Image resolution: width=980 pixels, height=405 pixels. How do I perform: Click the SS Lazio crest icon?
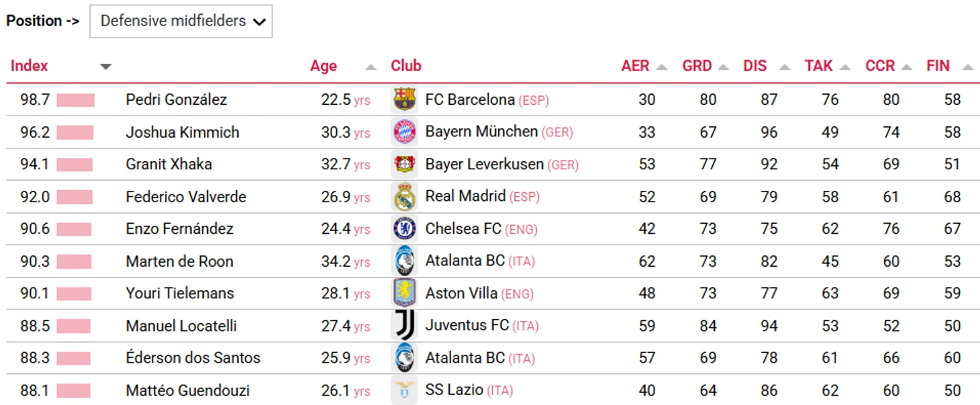(x=404, y=390)
